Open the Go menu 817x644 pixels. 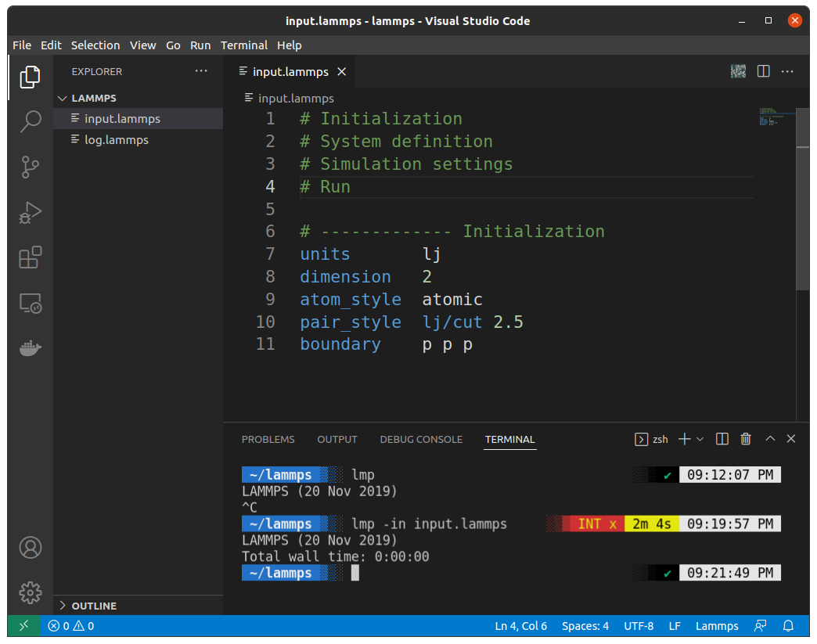click(x=173, y=45)
